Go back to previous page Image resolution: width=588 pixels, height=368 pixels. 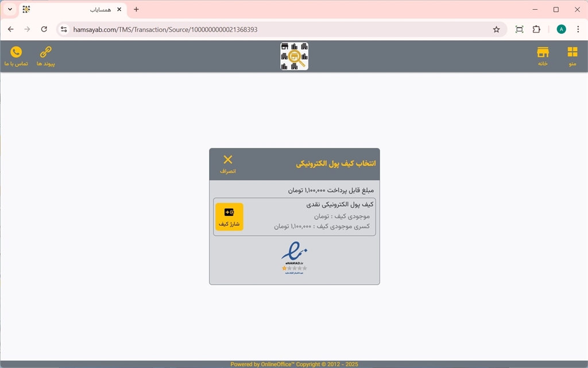pyautogui.click(x=10, y=29)
